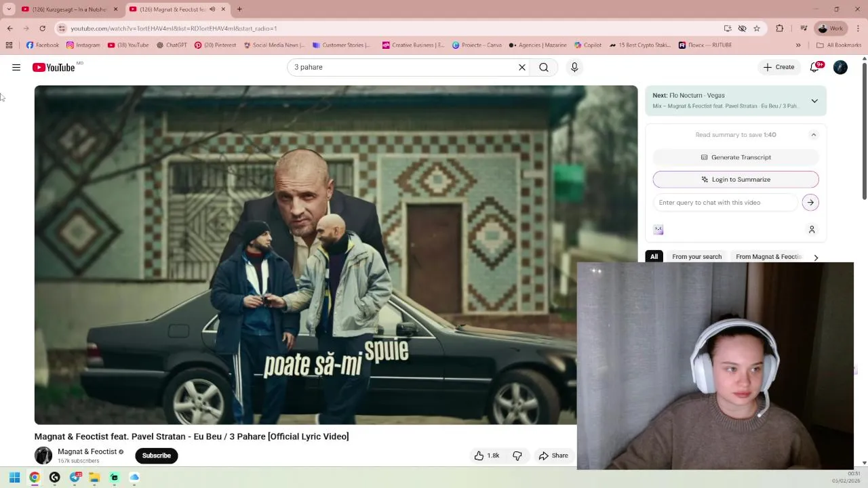
Task: Show more filter chips with right arrow
Action: coord(816,258)
